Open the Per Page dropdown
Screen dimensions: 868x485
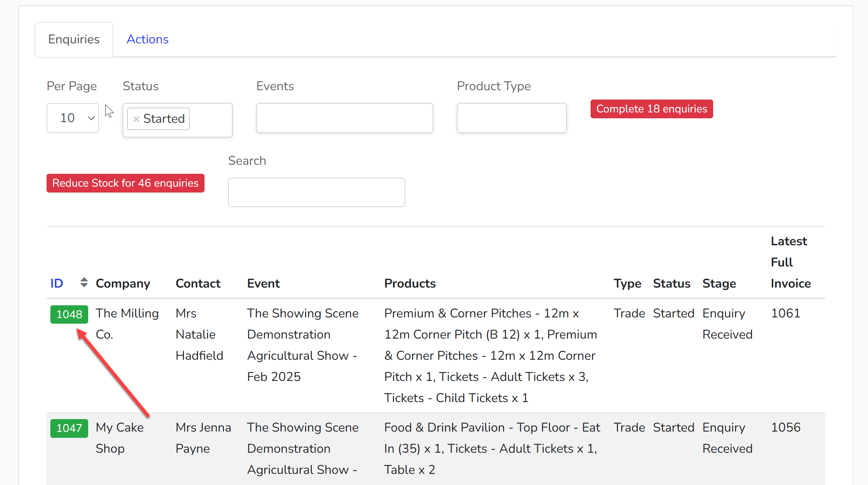tap(73, 118)
